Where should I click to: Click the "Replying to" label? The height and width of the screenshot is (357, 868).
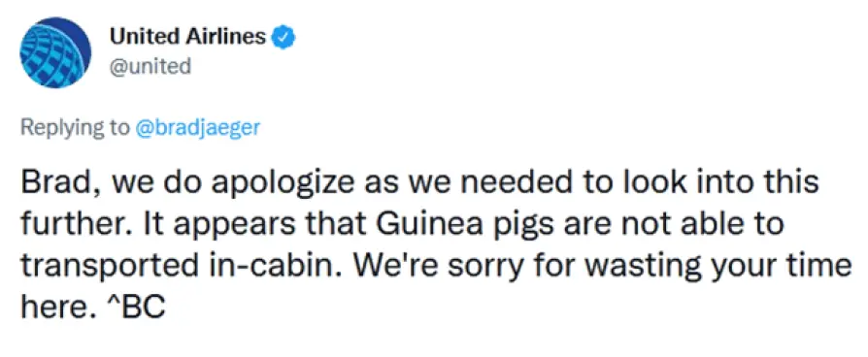tap(74, 128)
